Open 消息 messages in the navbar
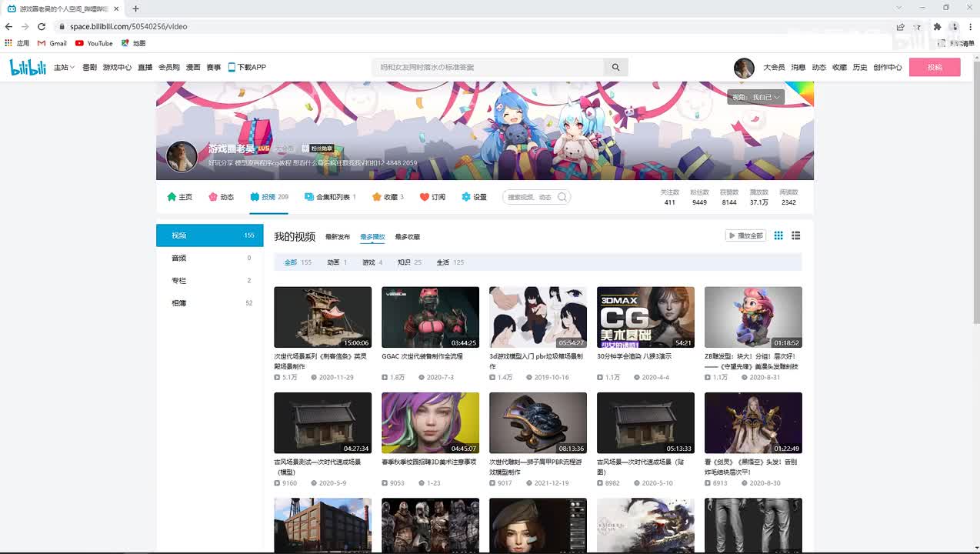Screen dimensions: 980x554 [x=798, y=67]
